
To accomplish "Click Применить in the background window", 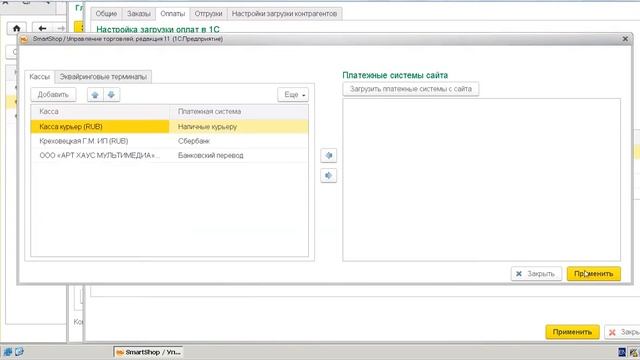I will click(x=572, y=332).
